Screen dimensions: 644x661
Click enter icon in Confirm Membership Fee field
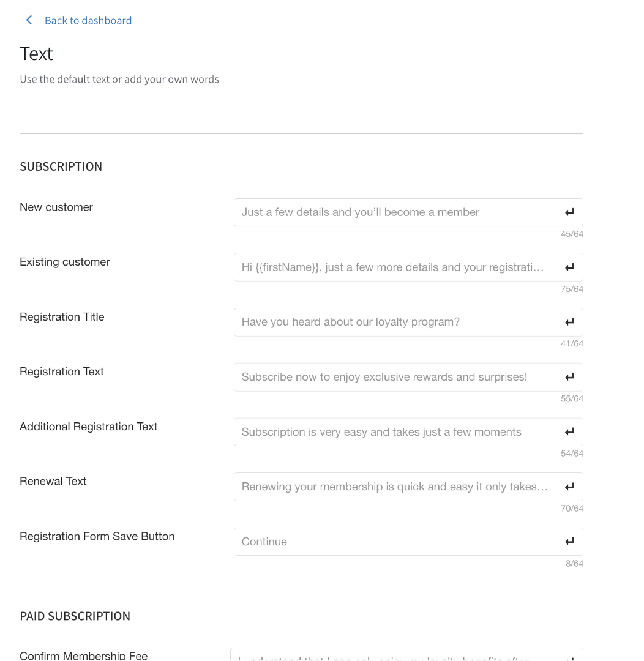(569, 657)
